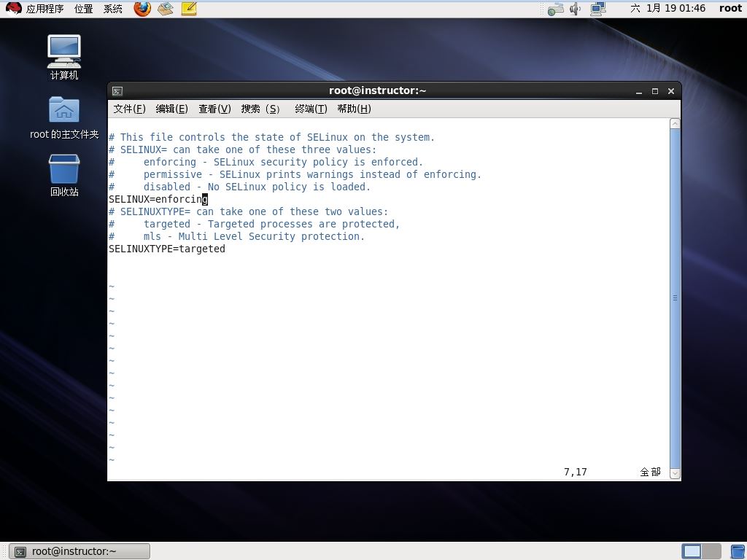The image size is (747, 560).
Task: Click the volume speaker tray icon
Action: pyautogui.click(x=575, y=9)
